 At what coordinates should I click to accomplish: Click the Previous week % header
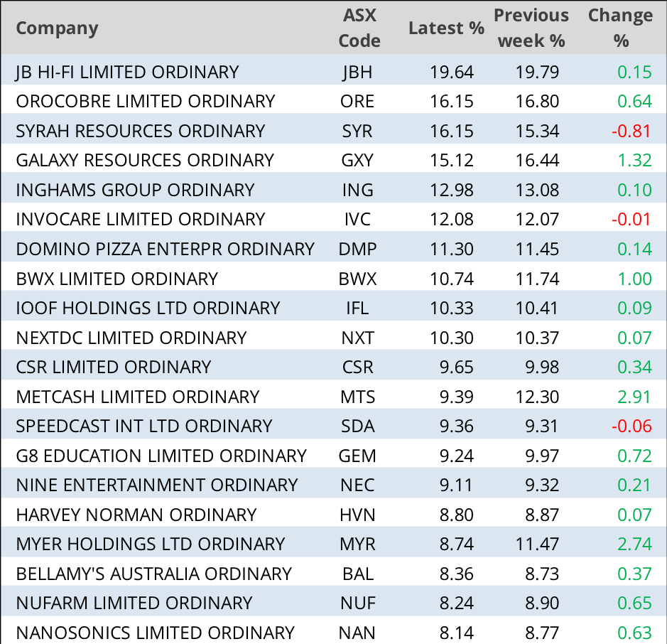[531, 28]
